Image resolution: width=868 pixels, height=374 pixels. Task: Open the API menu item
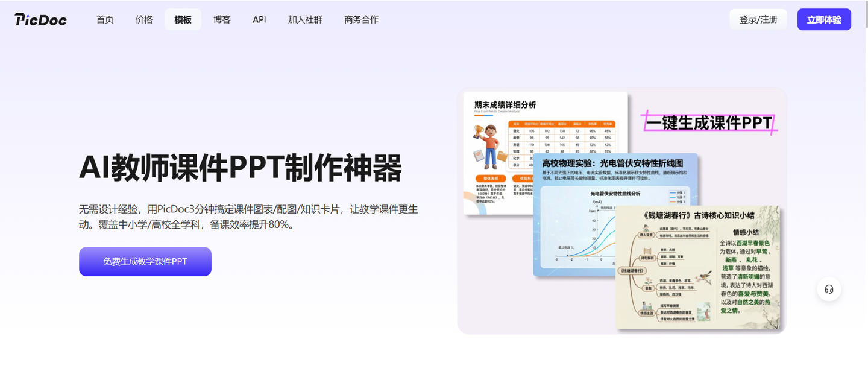tap(259, 19)
